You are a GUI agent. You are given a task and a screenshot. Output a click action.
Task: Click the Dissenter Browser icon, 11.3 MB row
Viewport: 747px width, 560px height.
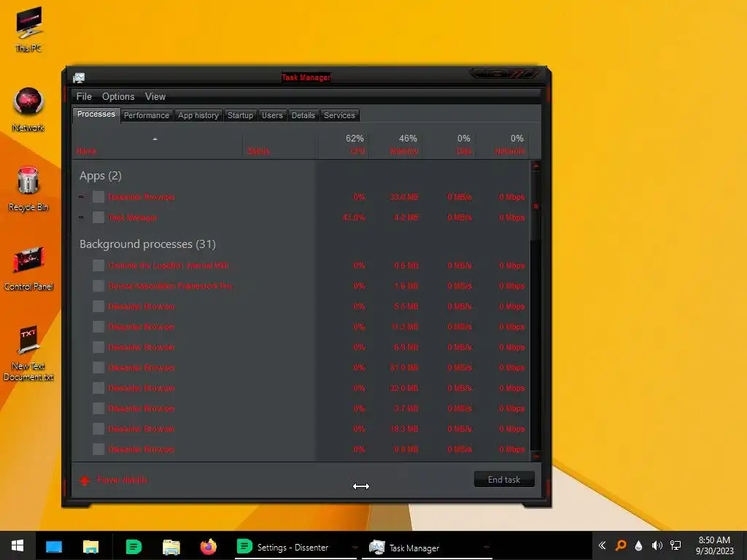98,327
